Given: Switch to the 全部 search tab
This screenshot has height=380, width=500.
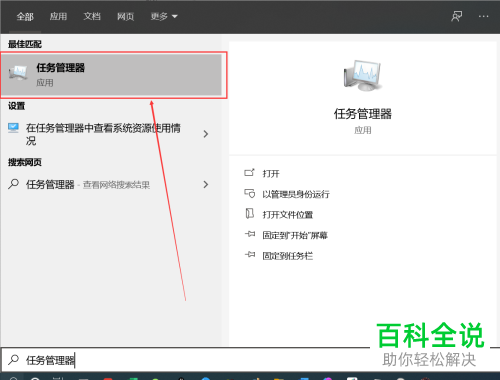Looking at the screenshot, I should click(x=25, y=16).
